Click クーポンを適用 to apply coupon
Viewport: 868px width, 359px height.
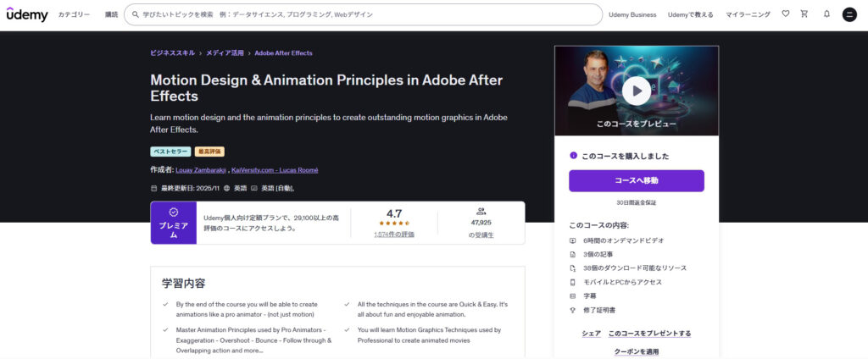coord(636,351)
